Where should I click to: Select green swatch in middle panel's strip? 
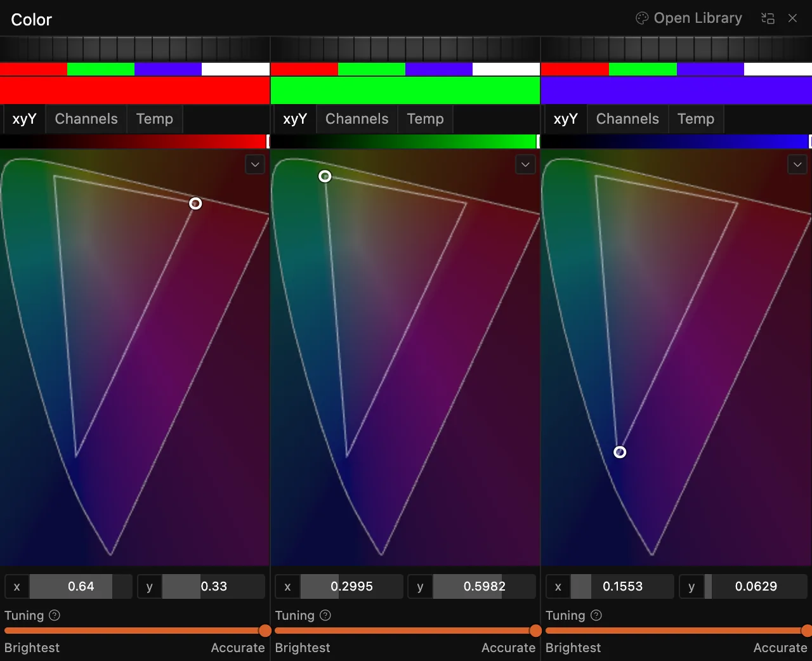tap(372, 69)
